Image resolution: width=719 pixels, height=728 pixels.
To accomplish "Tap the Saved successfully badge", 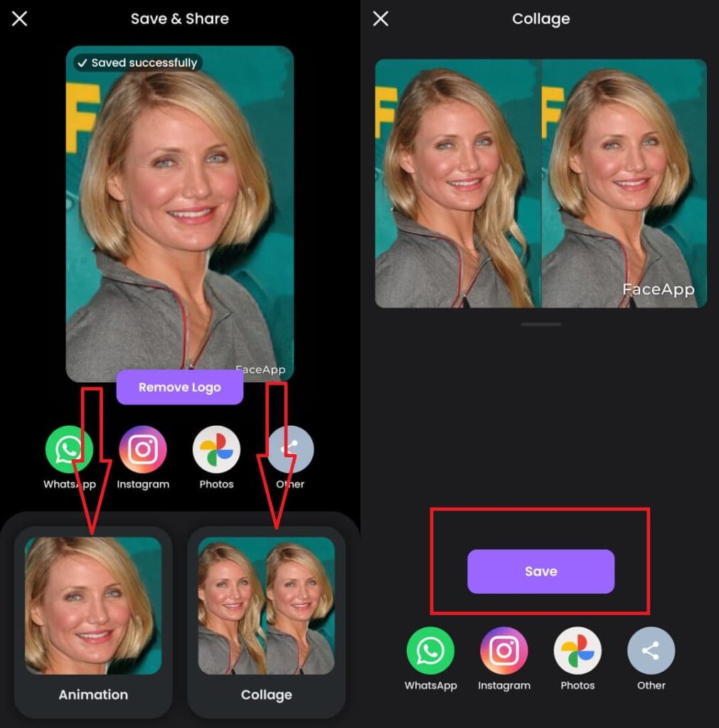I will 137,63.
